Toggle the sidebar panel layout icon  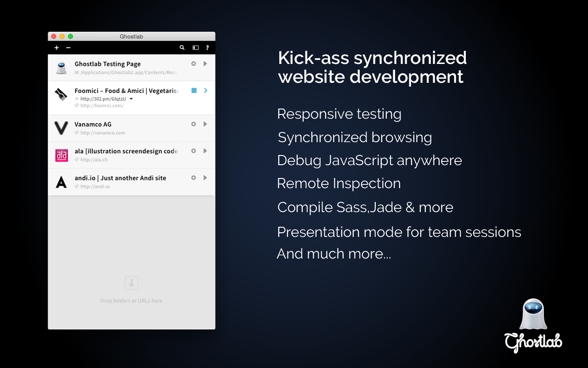click(x=195, y=47)
